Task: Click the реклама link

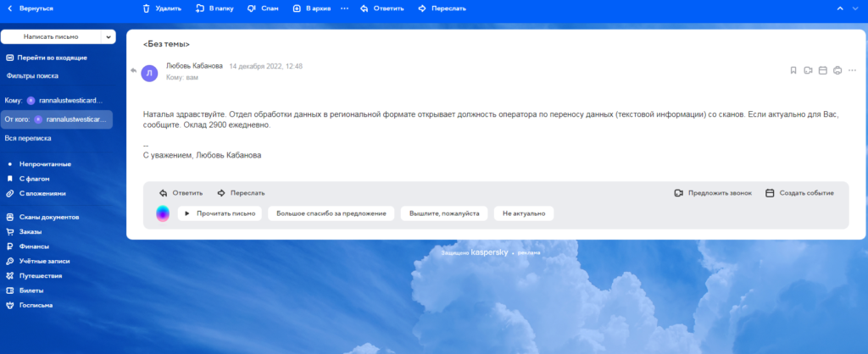Action: tap(529, 252)
